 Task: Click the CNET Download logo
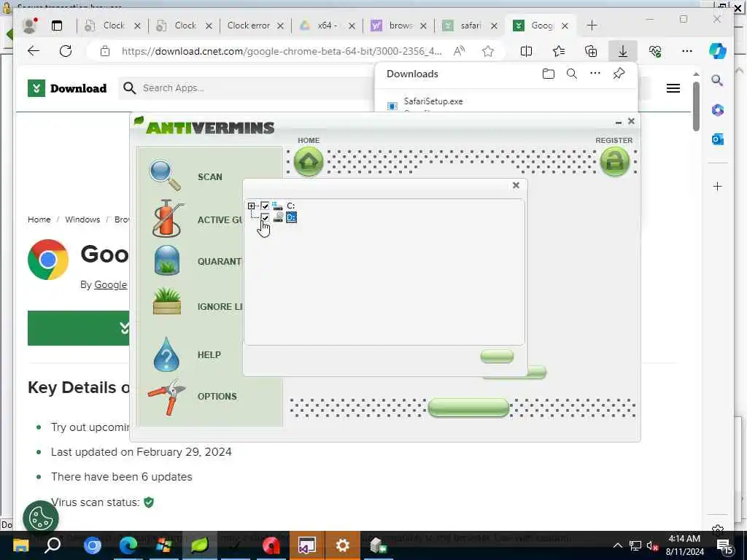(67, 88)
